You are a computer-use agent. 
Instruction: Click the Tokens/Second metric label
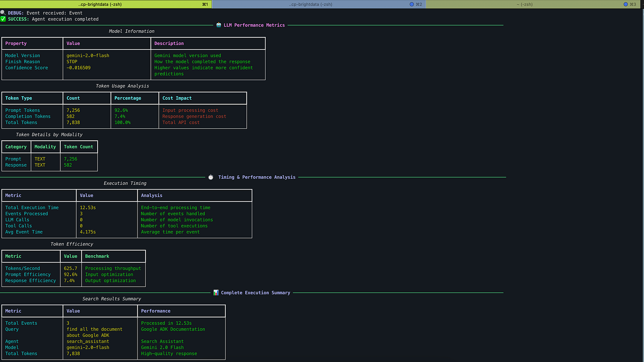click(22, 268)
